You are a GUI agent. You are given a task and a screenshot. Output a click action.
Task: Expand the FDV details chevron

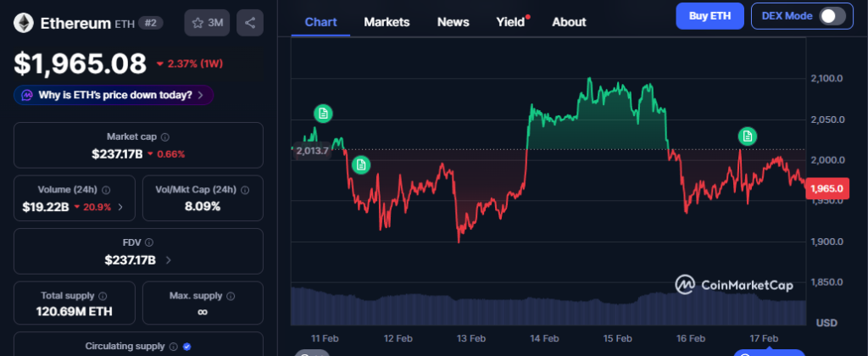click(168, 260)
